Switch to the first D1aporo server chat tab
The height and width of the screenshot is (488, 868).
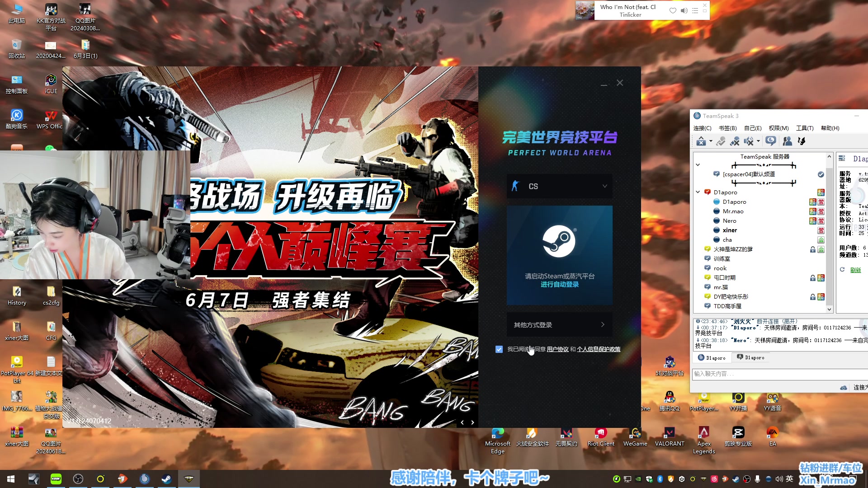(711, 358)
